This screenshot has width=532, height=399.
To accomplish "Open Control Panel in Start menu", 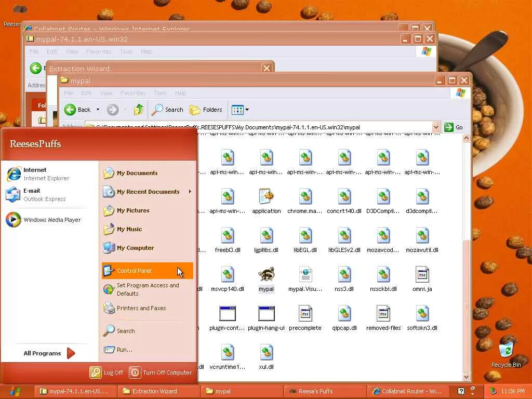I will [147, 271].
